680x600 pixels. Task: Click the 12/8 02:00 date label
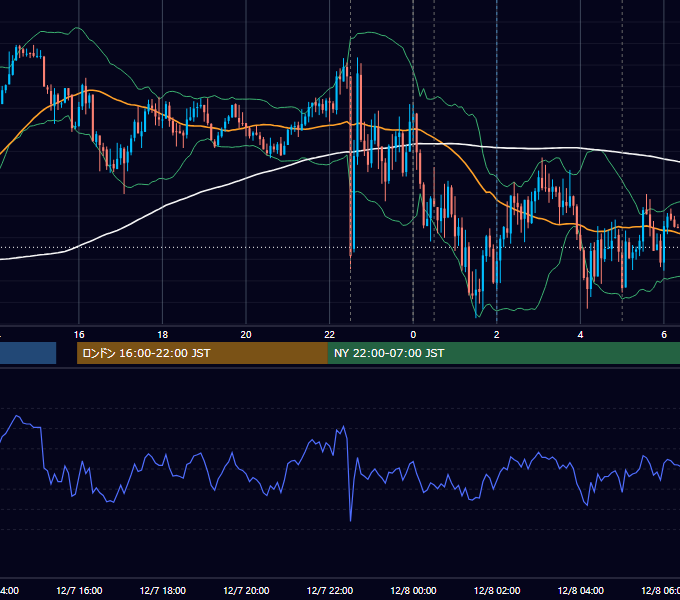click(497, 590)
